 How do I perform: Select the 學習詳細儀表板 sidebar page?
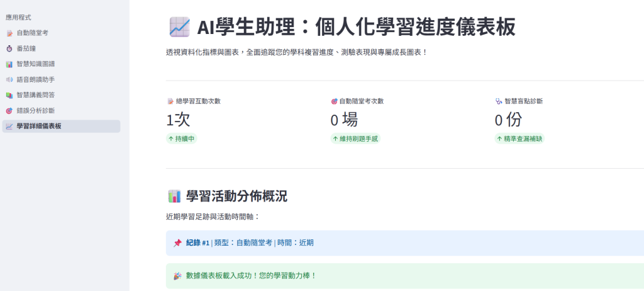pyautogui.click(x=61, y=127)
